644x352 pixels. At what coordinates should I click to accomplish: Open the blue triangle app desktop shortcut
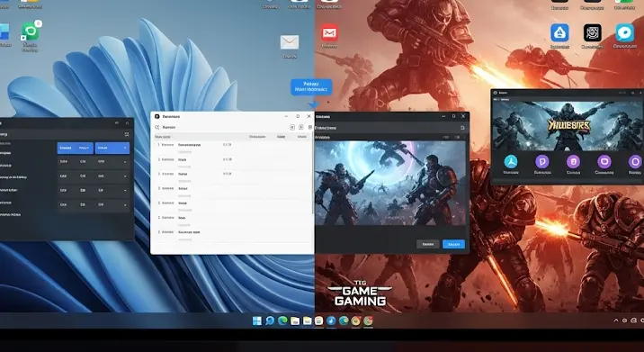[559, 33]
